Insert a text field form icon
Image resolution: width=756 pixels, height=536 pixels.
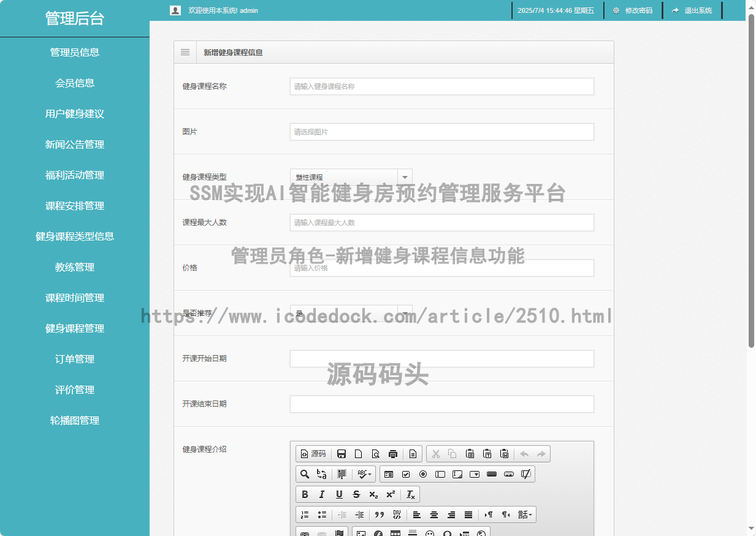440,474
